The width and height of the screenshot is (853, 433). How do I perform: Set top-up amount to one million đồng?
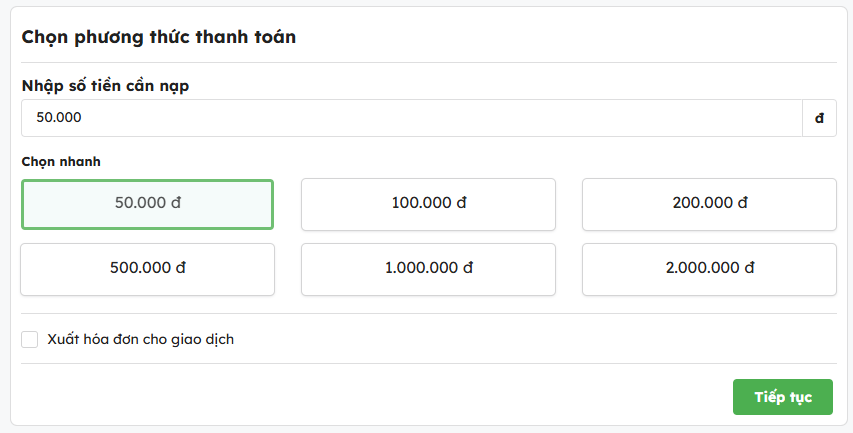coord(428,269)
